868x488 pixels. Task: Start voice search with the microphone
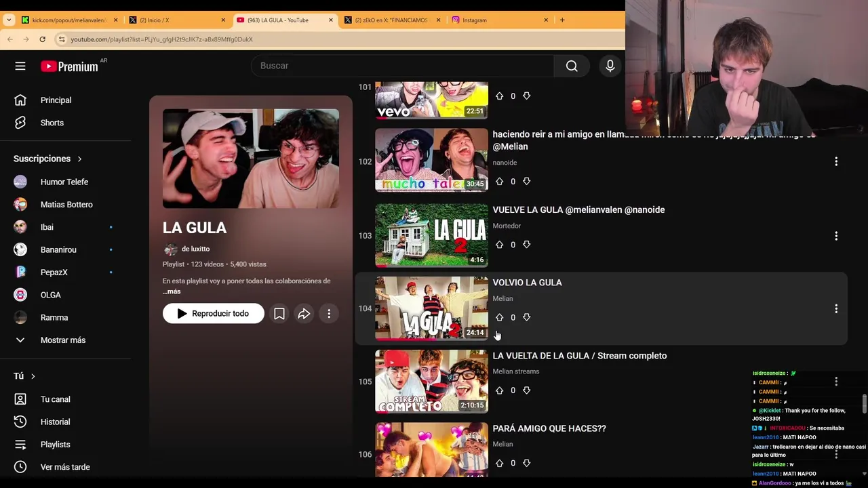pos(610,66)
